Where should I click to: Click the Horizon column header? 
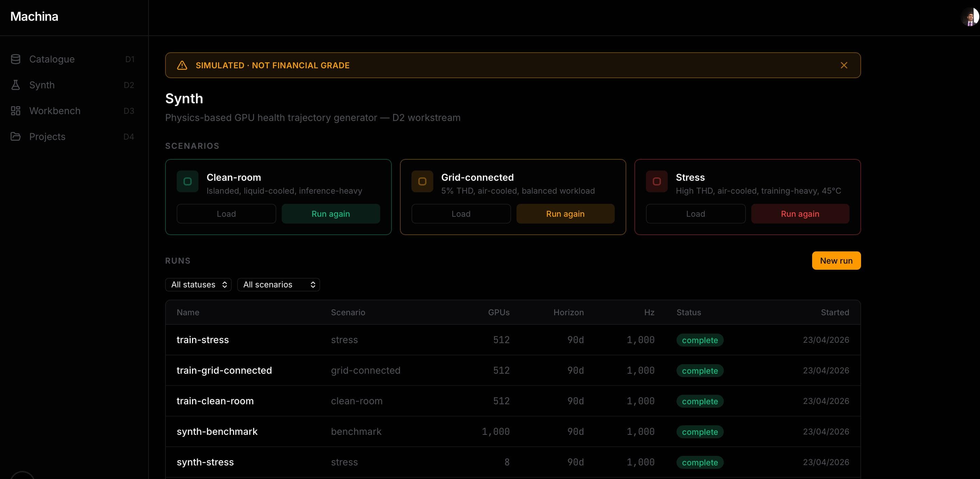point(568,312)
